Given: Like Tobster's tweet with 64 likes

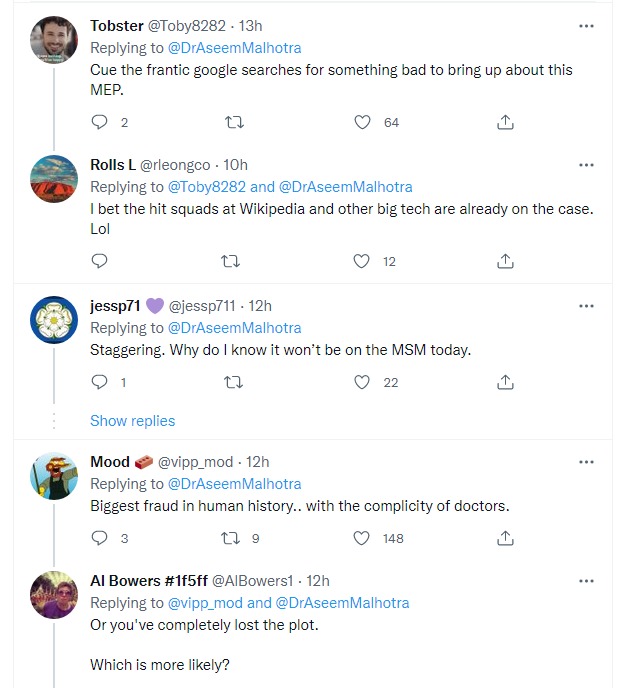Looking at the screenshot, I should [x=363, y=122].
